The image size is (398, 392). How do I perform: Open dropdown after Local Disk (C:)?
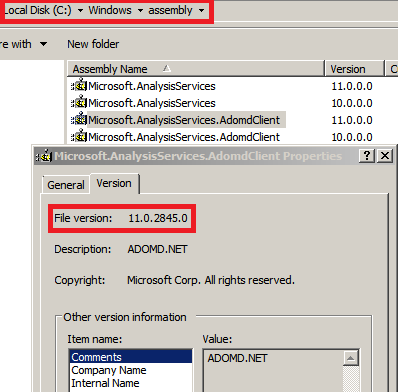(80, 11)
